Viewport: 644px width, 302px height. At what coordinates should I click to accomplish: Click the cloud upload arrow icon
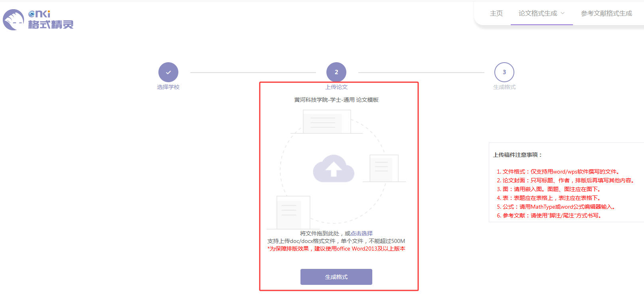[334, 169]
